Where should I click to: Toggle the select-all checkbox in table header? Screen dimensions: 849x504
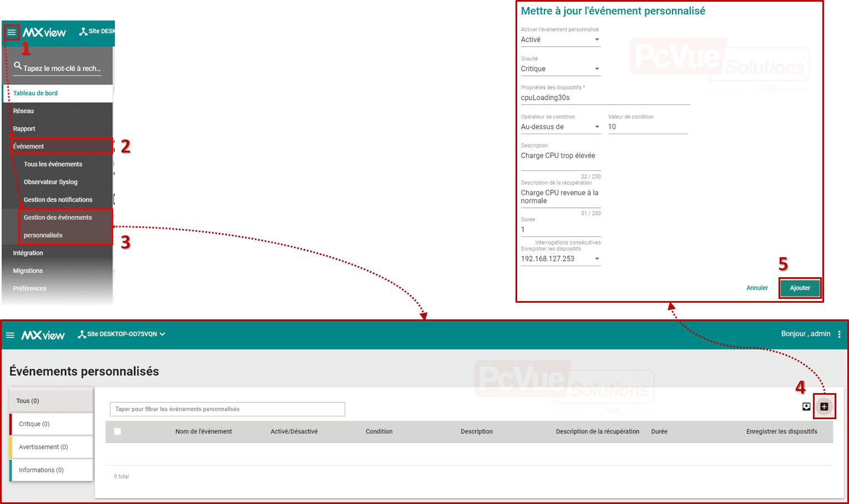[x=118, y=431]
